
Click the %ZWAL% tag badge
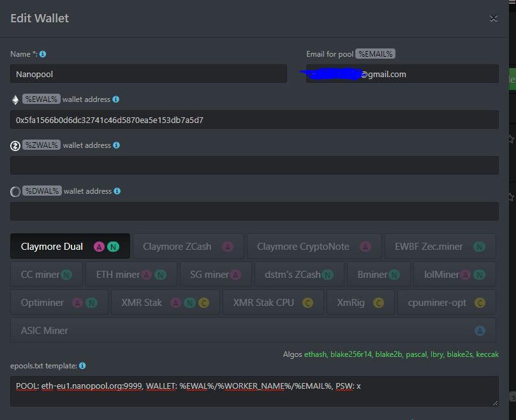tap(41, 145)
